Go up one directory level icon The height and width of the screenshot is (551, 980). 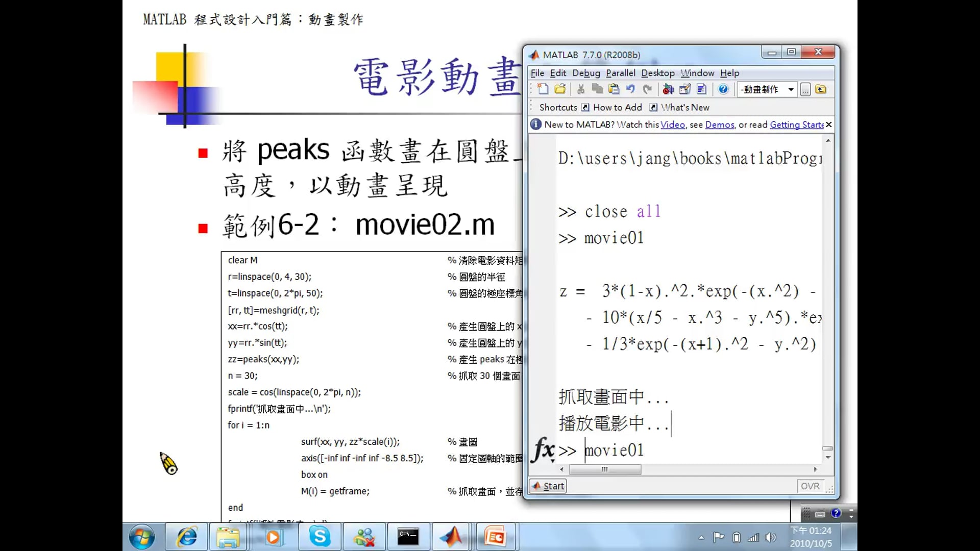pos(822,89)
